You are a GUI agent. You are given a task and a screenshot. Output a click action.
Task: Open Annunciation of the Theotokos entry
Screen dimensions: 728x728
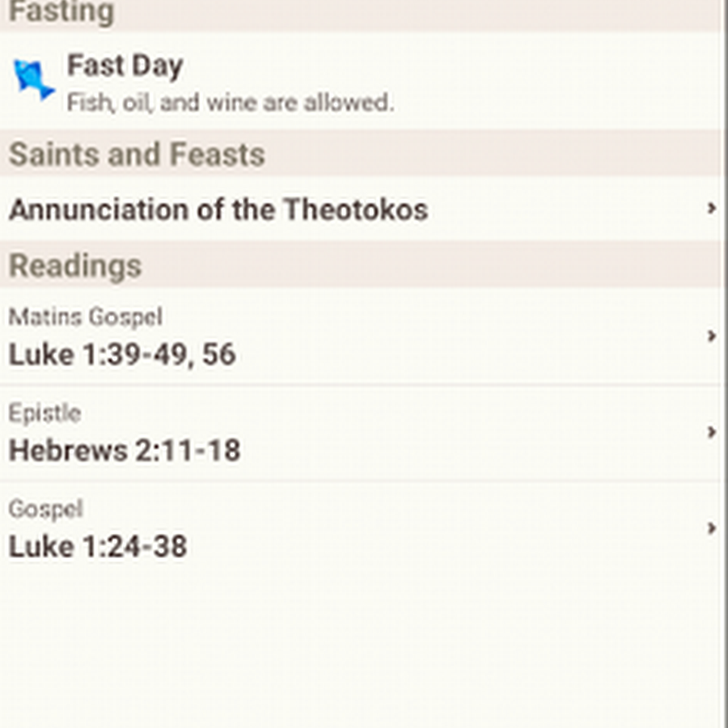pyautogui.click(x=218, y=210)
